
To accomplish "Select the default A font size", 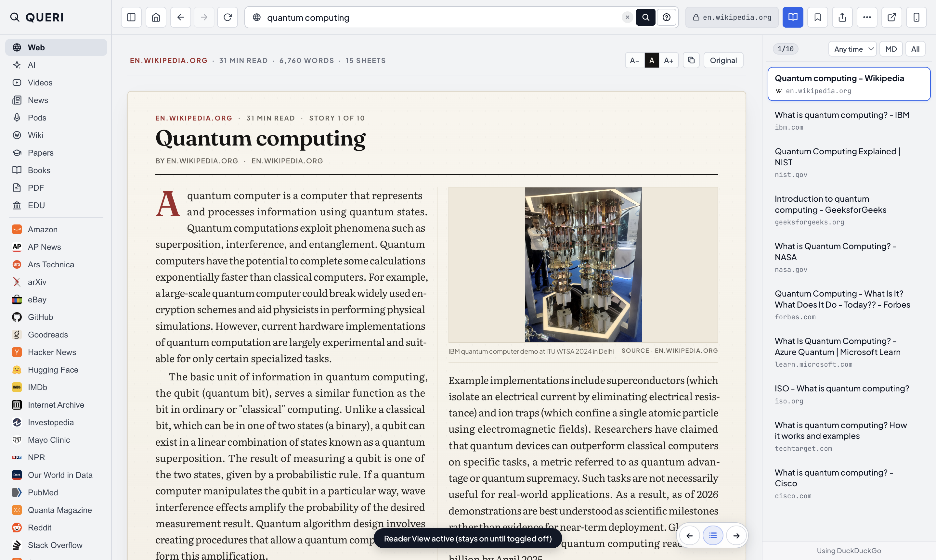I will [x=651, y=60].
